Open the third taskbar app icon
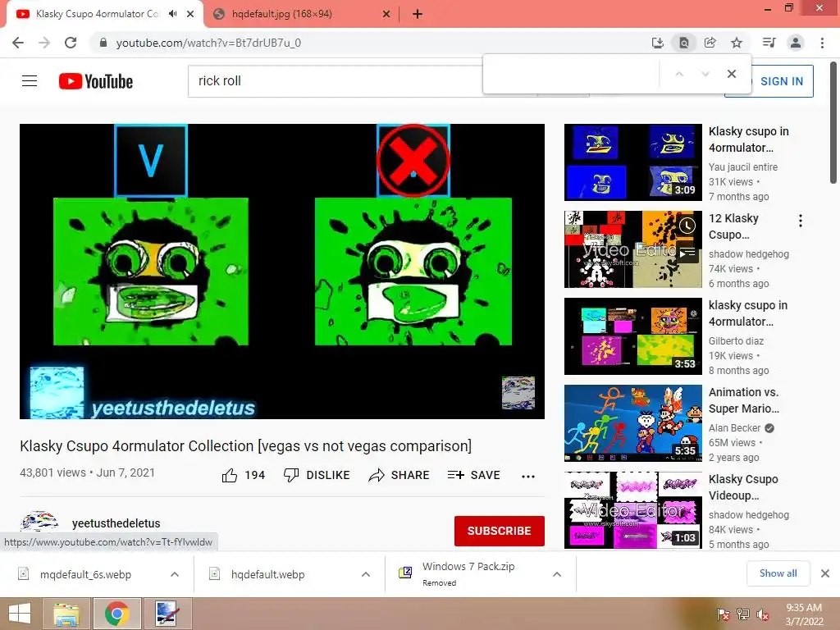 167,614
